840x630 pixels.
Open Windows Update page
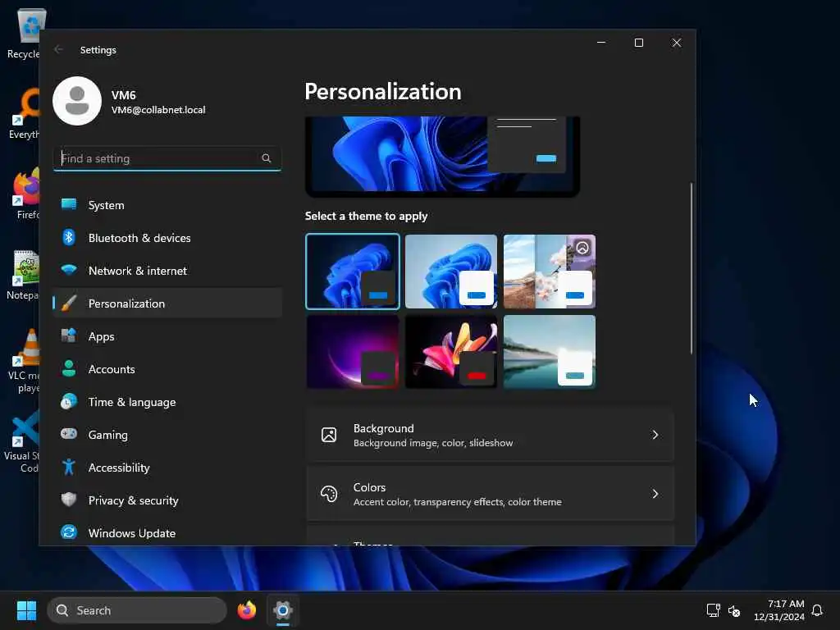pos(167,533)
